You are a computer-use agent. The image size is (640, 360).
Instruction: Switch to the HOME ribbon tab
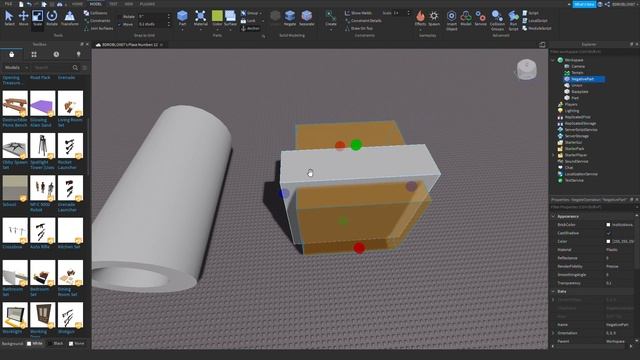[x=77, y=4]
